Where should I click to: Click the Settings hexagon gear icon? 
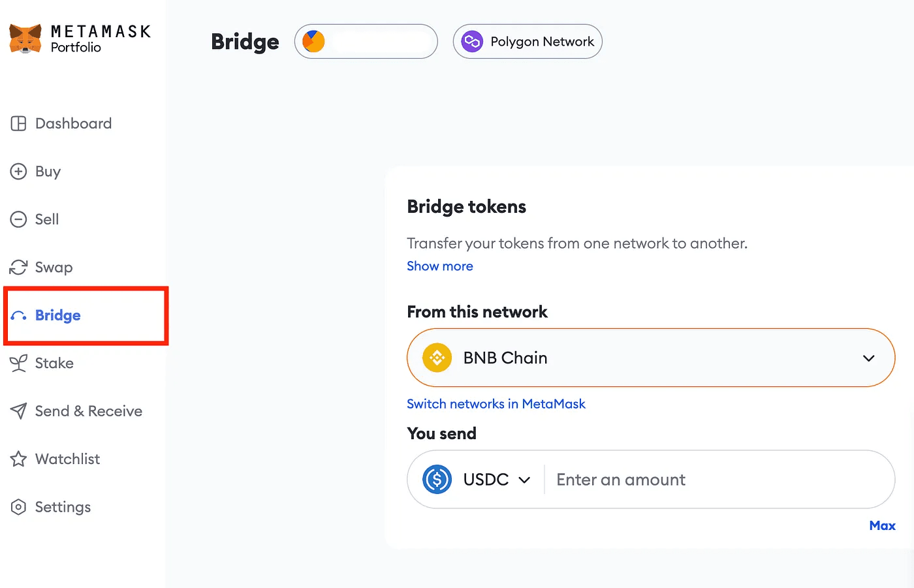18,507
